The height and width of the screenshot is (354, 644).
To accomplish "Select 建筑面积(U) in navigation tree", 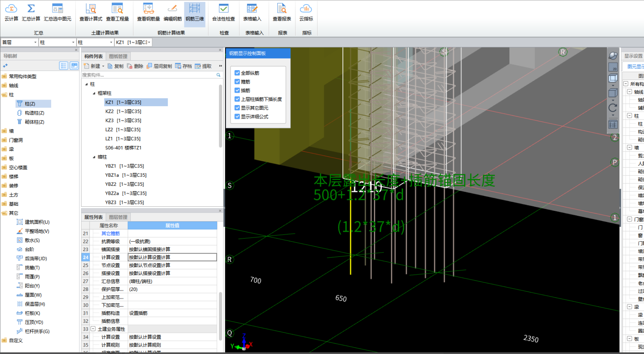I will pos(37,222).
